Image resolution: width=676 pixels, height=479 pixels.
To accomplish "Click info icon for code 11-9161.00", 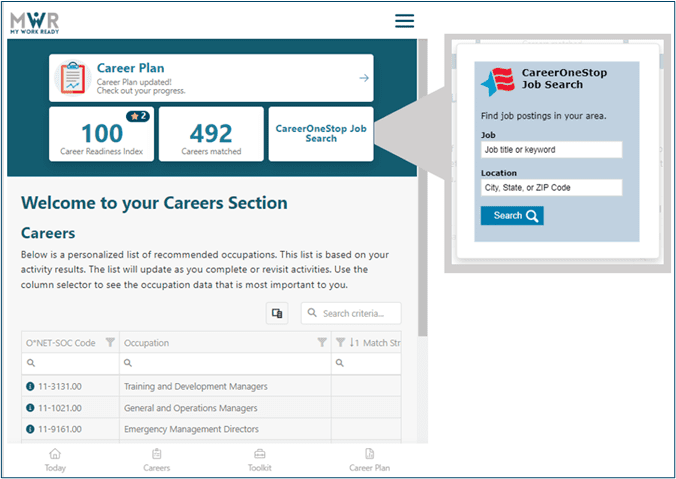I will pyautogui.click(x=30, y=430).
